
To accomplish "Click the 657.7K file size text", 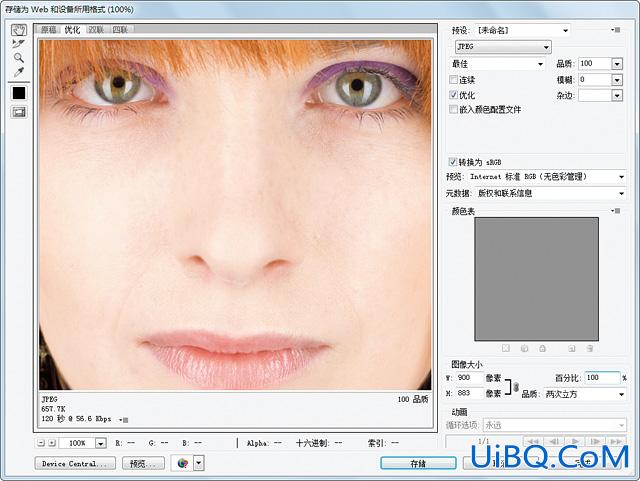I will point(53,409).
